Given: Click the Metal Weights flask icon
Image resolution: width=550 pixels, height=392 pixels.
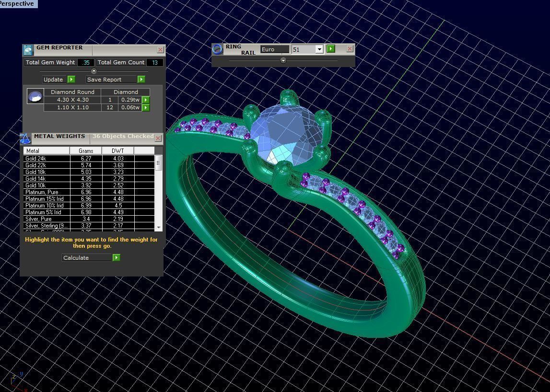Looking at the screenshot, I should tap(25, 138).
